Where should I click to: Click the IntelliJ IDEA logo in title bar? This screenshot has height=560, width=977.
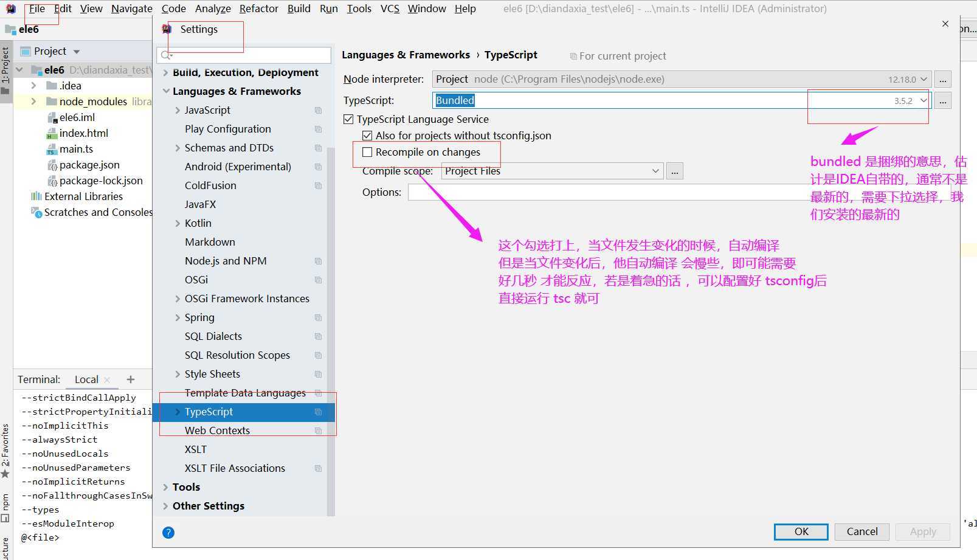pos(10,9)
